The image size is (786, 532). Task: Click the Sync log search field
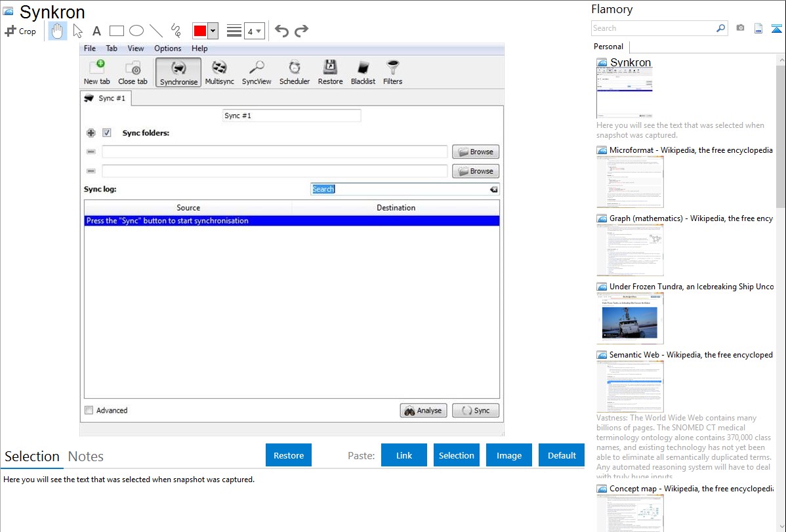(400, 189)
